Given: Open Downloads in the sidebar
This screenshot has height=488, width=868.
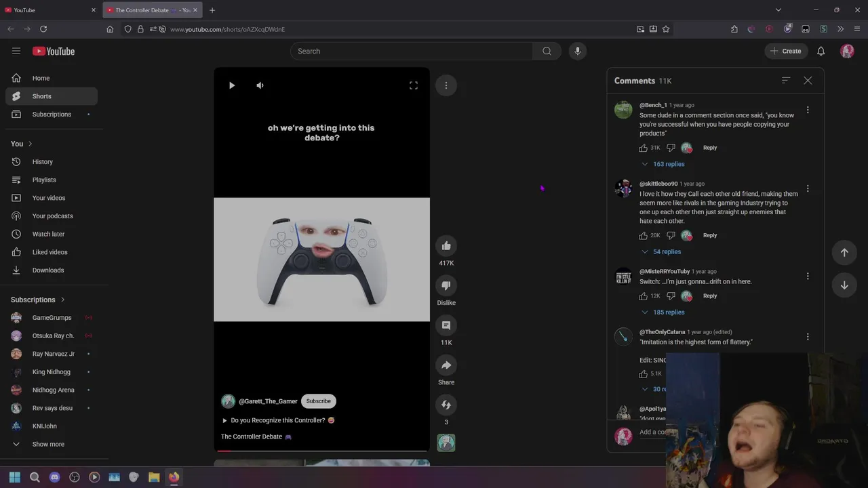Looking at the screenshot, I should click(x=52, y=270).
